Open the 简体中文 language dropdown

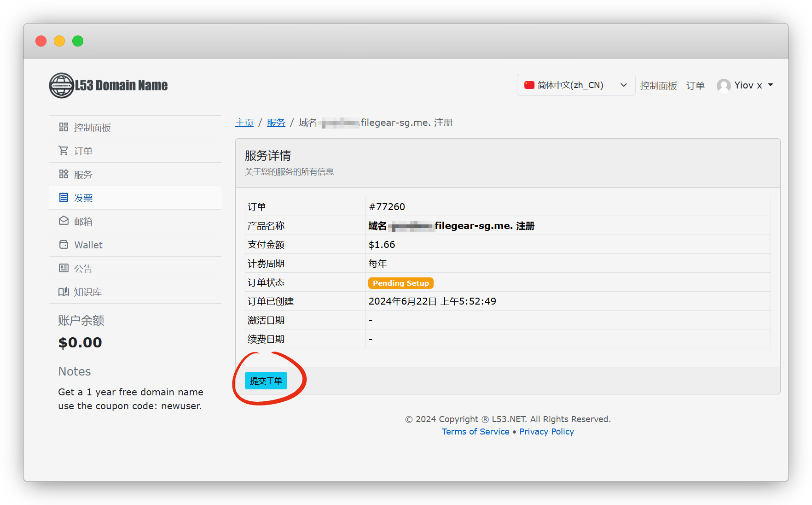point(575,85)
